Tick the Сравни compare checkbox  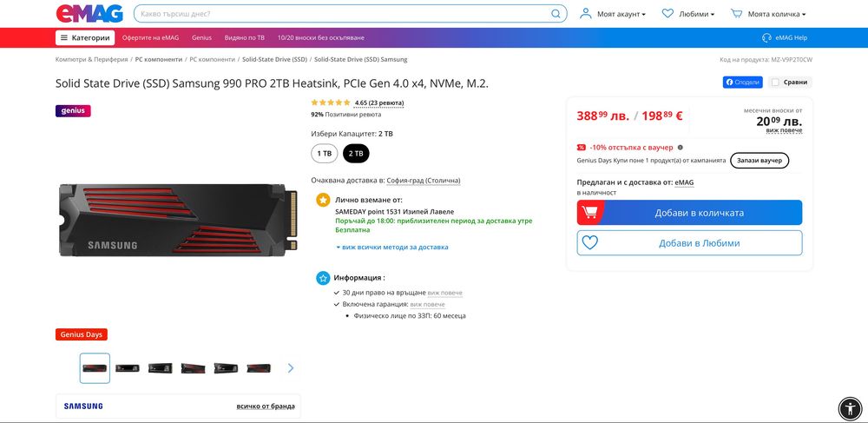pyautogui.click(x=775, y=82)
